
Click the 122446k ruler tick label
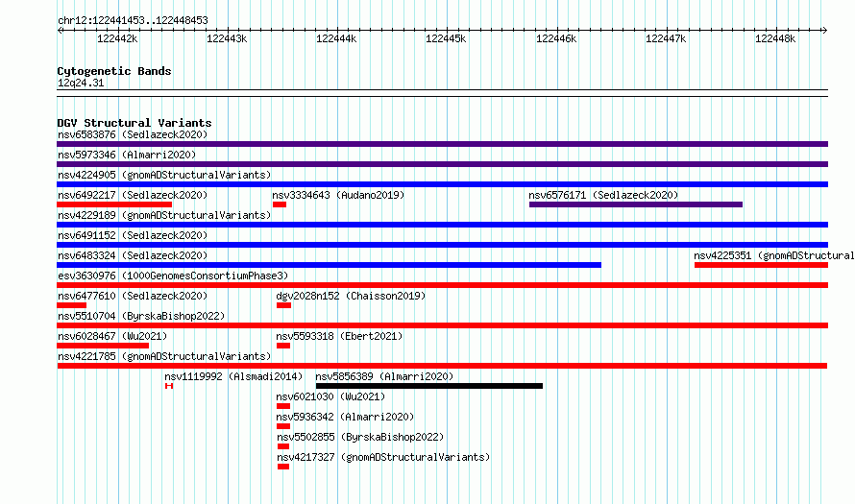[x=556, y=38]
